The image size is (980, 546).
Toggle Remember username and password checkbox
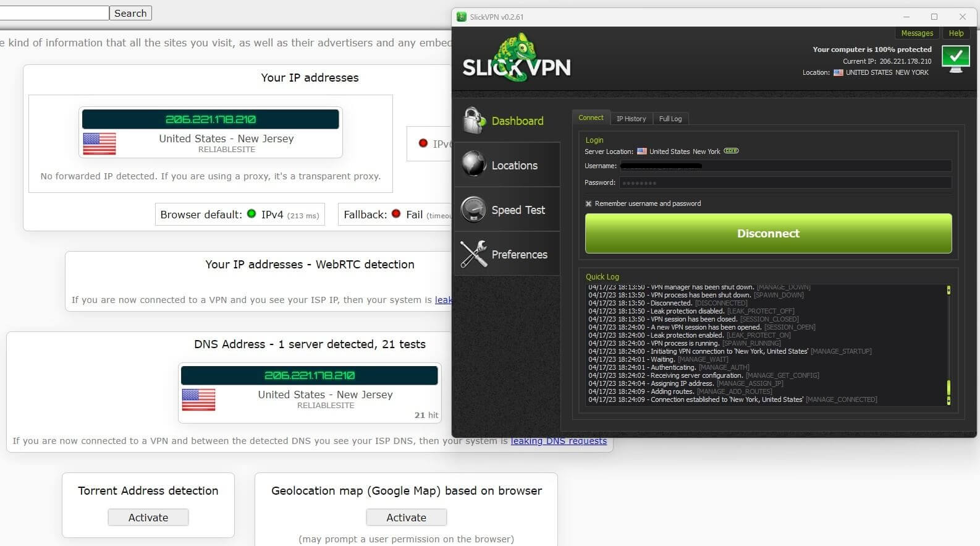coord(588,203)
